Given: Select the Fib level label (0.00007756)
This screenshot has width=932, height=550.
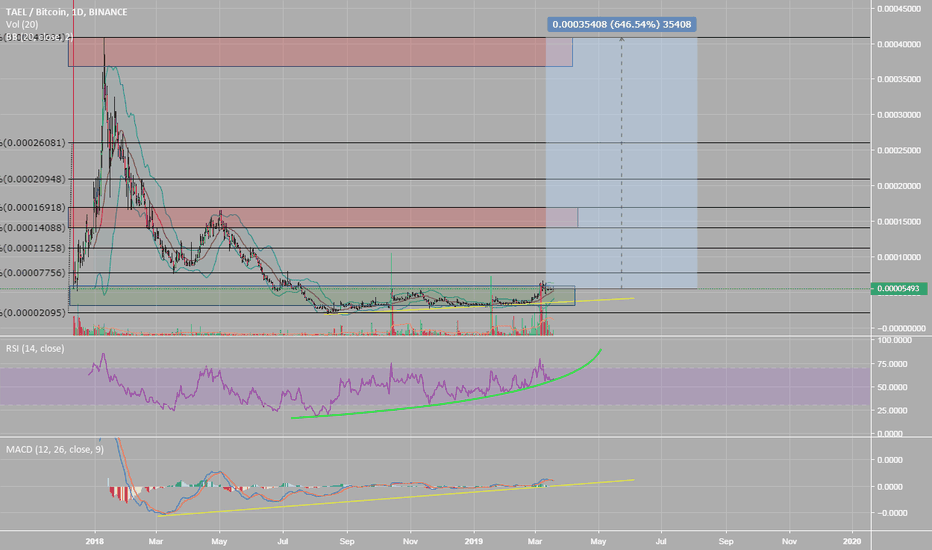Looking at the screenshot, I should [34, 272].
